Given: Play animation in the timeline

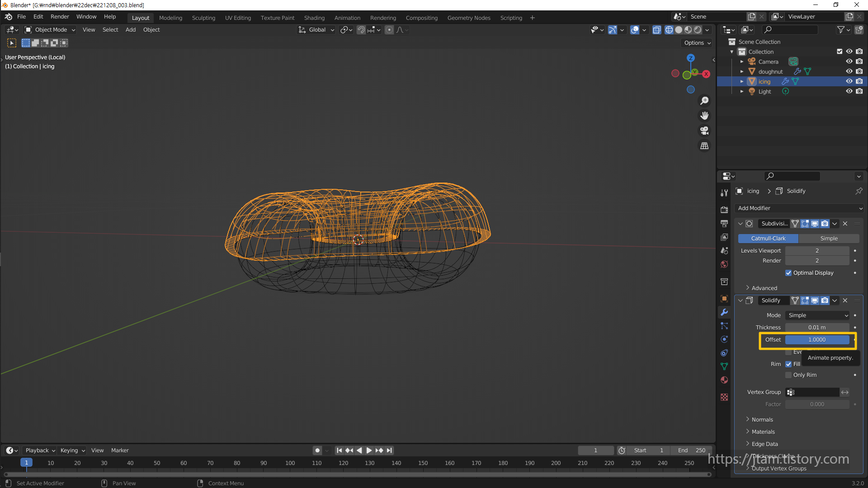Looking at the screenshot, I should point(369,450).
